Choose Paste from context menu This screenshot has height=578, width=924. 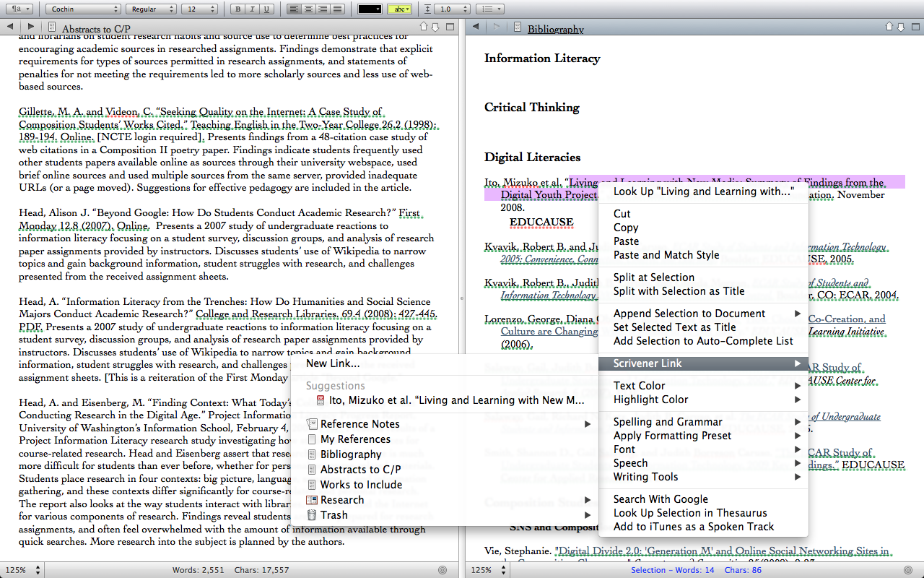tap(704, 241)
